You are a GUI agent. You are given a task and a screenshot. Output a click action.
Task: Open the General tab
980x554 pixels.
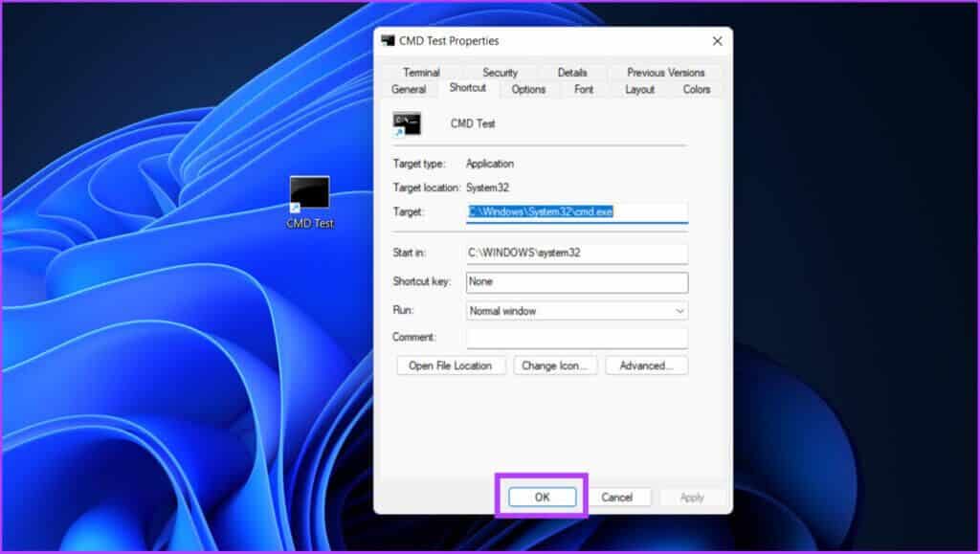point(409,89)
